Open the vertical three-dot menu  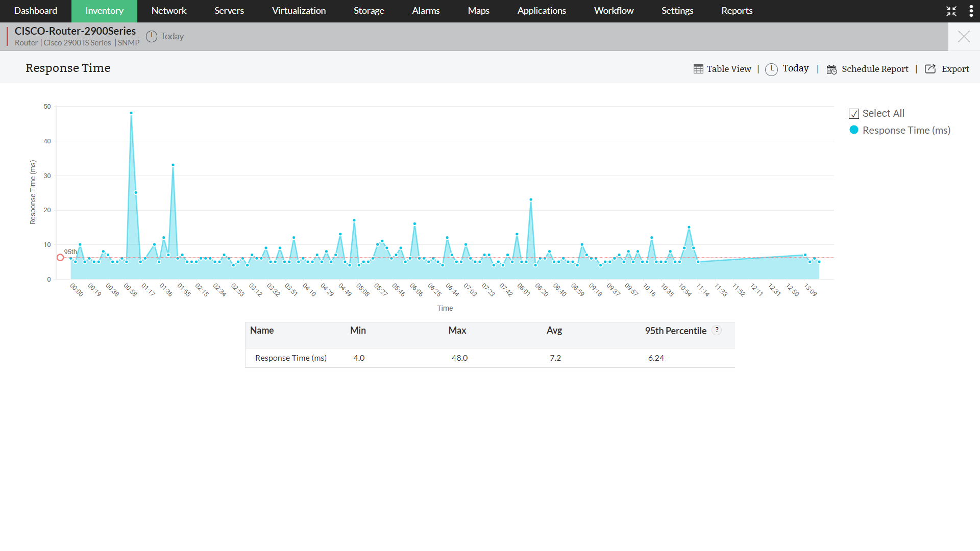[971, 11]
